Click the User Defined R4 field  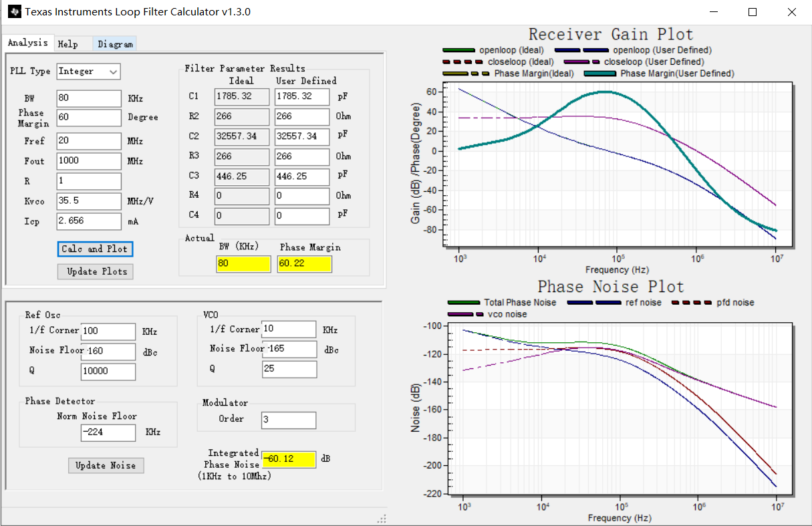[x=302, y=196]
